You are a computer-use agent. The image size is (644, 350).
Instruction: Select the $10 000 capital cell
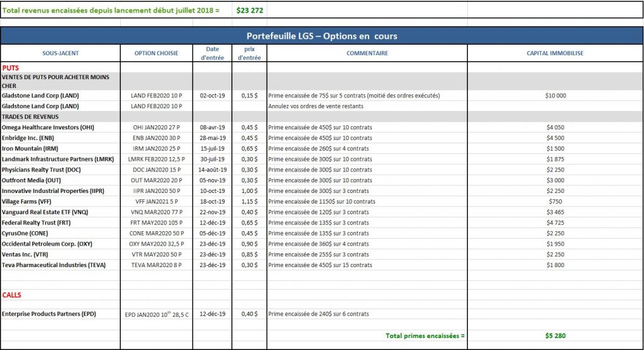click(x=555, y=96)
